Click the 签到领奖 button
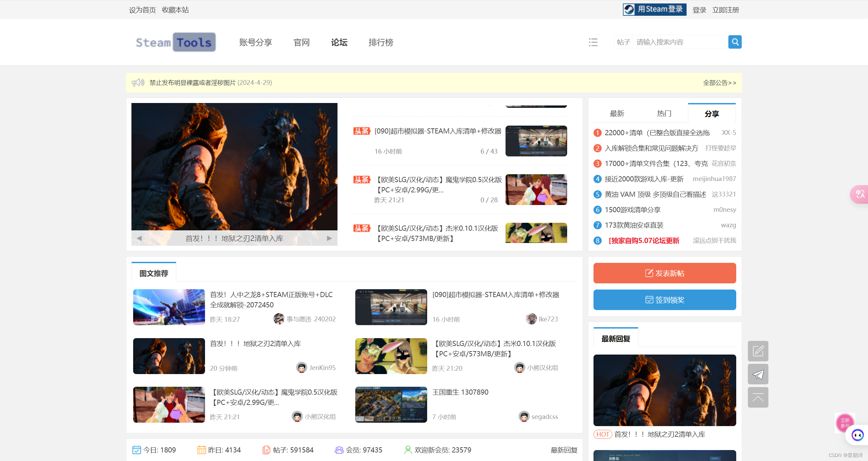This screenshot has width=868, height=461. [664, 300]
